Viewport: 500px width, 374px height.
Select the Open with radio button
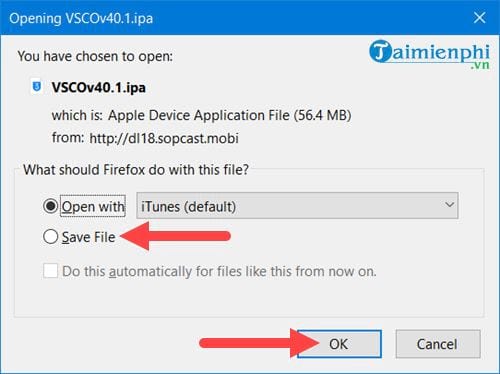(x=51, y=206)
